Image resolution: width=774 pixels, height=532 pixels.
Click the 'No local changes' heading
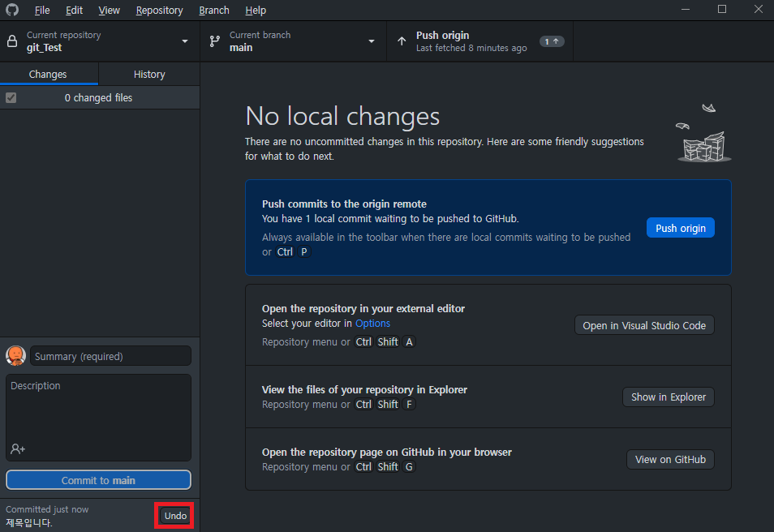click(342, 116)
